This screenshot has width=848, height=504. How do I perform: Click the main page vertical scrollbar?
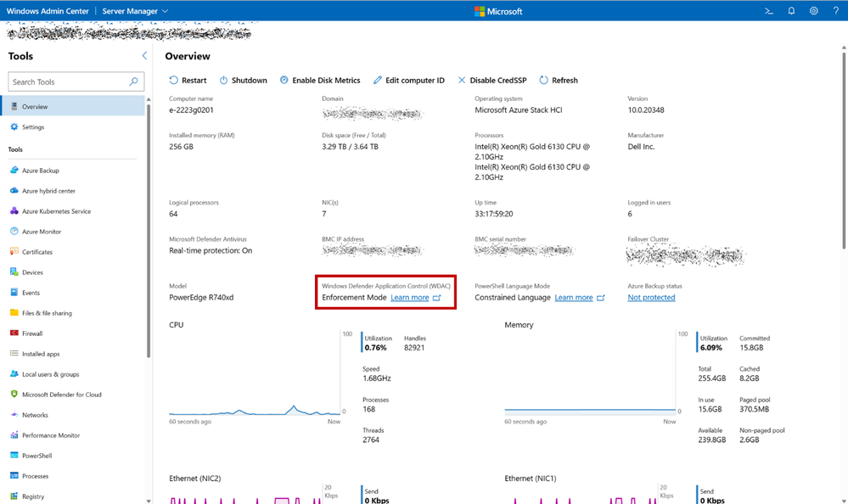pyautogui.click(x=845, y=150)
